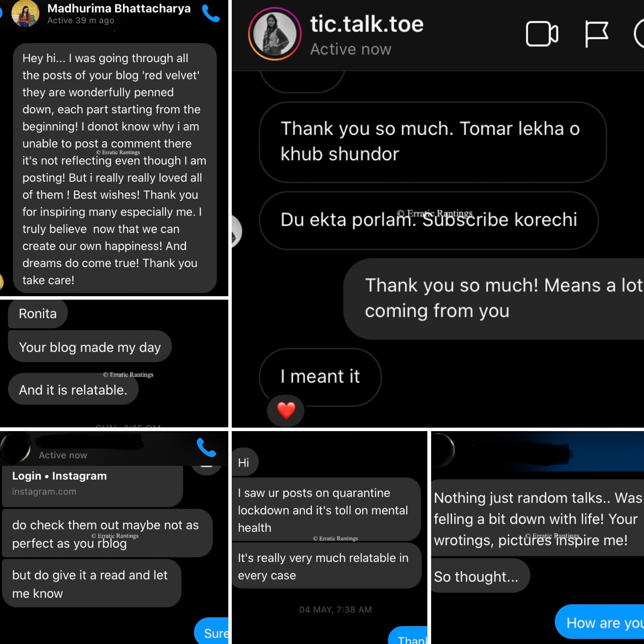Select the Ronita message bubble
The image size is (644, 644).
38,313
